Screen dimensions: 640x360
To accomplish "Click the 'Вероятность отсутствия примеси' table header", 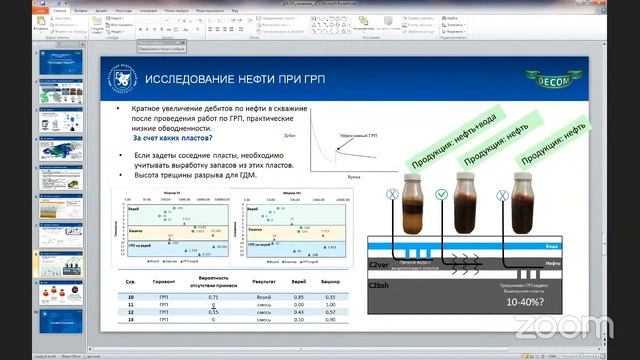I will [213, 282].
